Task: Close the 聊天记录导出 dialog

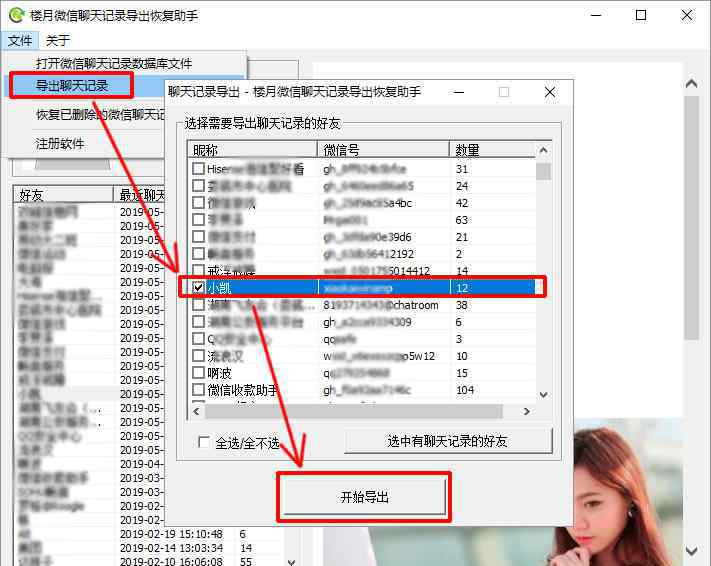Action: coord(549,92)
